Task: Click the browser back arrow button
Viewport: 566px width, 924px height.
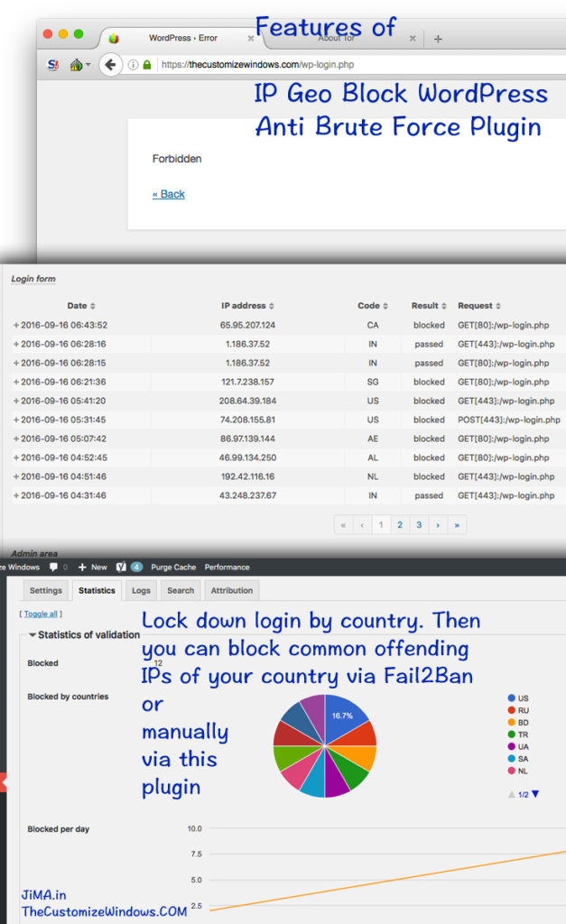Action: [110, 64]
